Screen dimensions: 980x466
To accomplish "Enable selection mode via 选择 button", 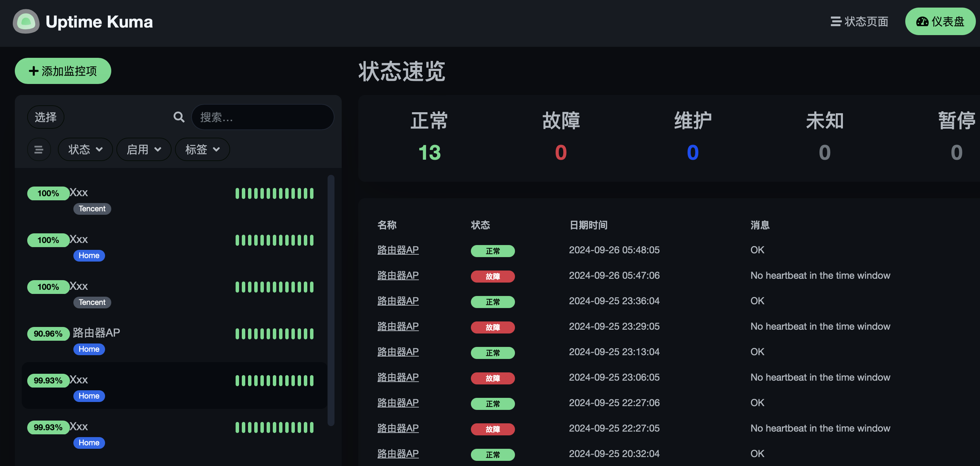I will 45,117.
